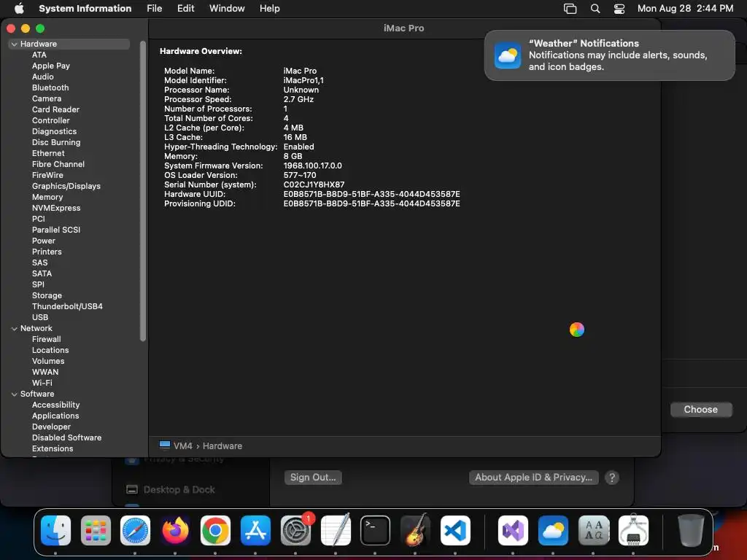
Task: Select Desktop & Dock in Settings window
Action: tap(179, 489)
